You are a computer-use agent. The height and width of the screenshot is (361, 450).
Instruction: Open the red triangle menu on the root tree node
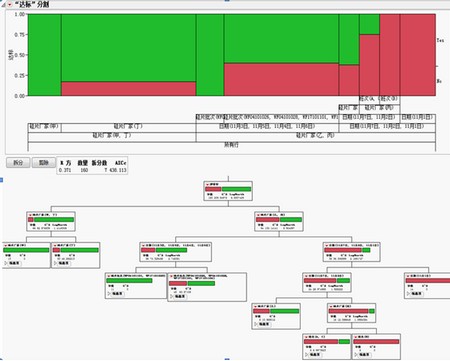click(208, 184)
